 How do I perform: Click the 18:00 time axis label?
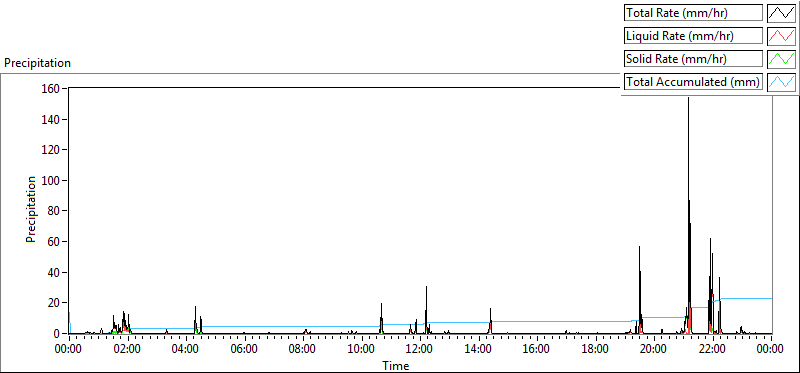595,350
